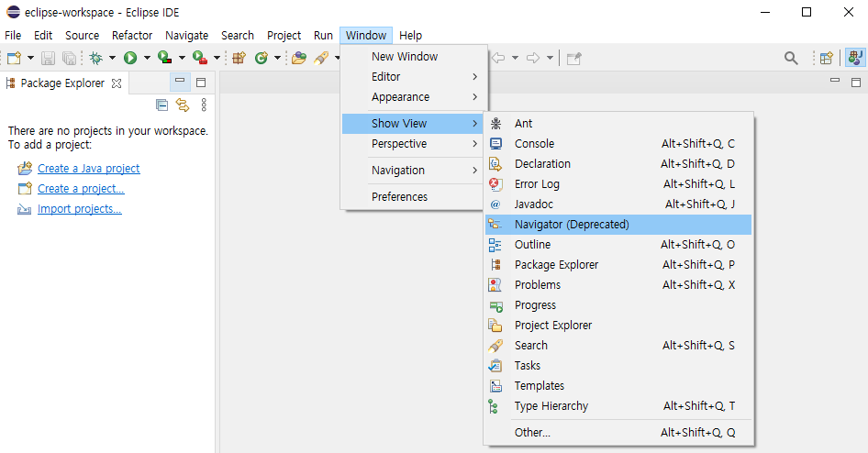868x453 pixels.
Task: Show the Problems view
Action: (618, 285)
